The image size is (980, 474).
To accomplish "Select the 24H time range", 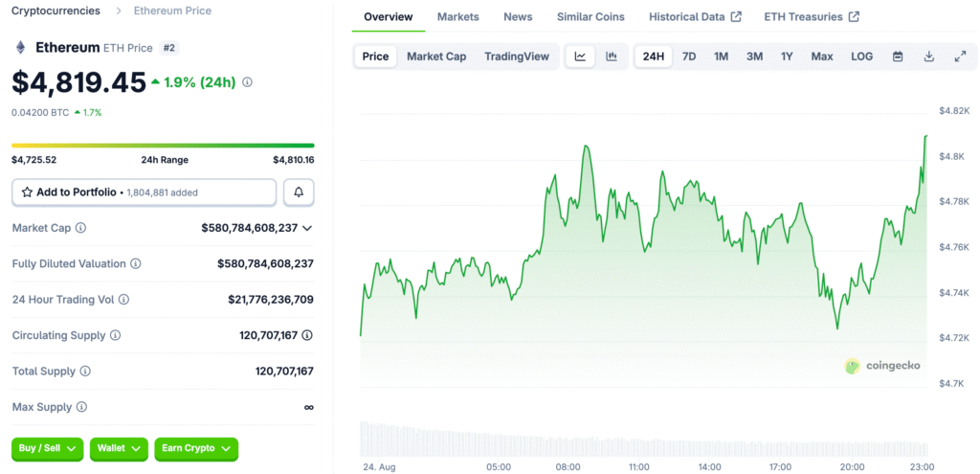I will [x=653, y=56].
